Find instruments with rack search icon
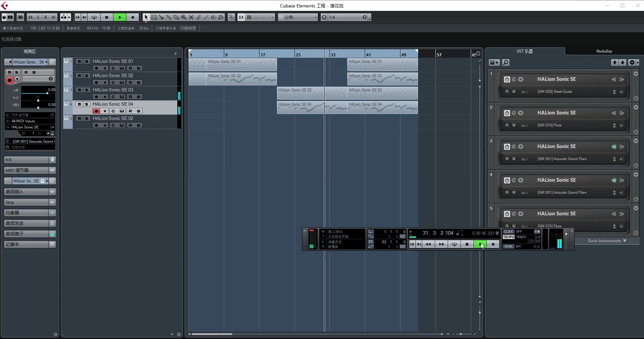Viewport: 644px width, 339px height. point(506,63)
